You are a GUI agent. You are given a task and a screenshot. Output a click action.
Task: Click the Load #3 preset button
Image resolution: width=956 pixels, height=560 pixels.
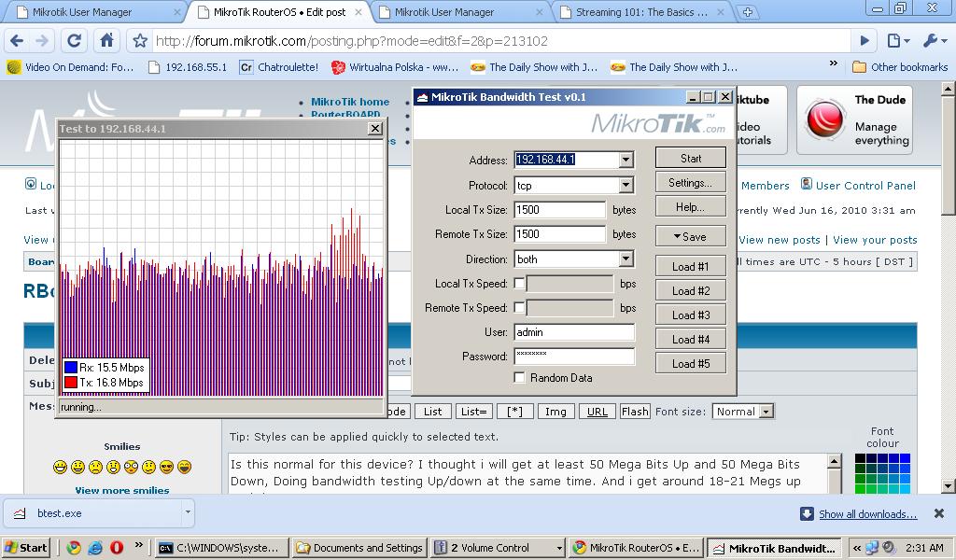[691, 315]
